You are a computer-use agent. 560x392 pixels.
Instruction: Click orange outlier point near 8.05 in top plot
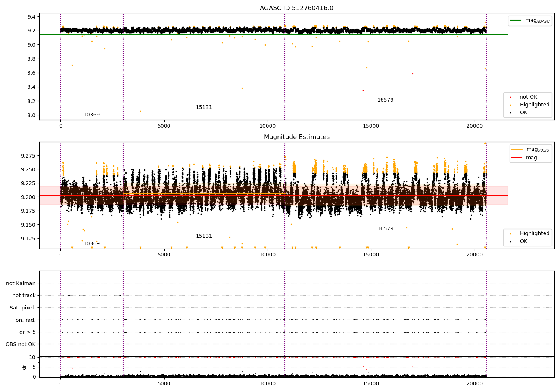coord(140,111)
